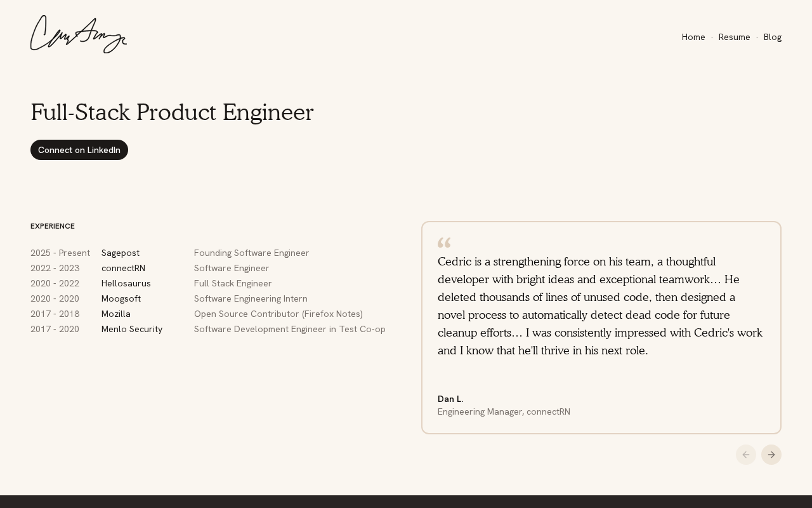Screen dimensions: 812x508
Task: Go to the Resume page
Action: point(734,37)
